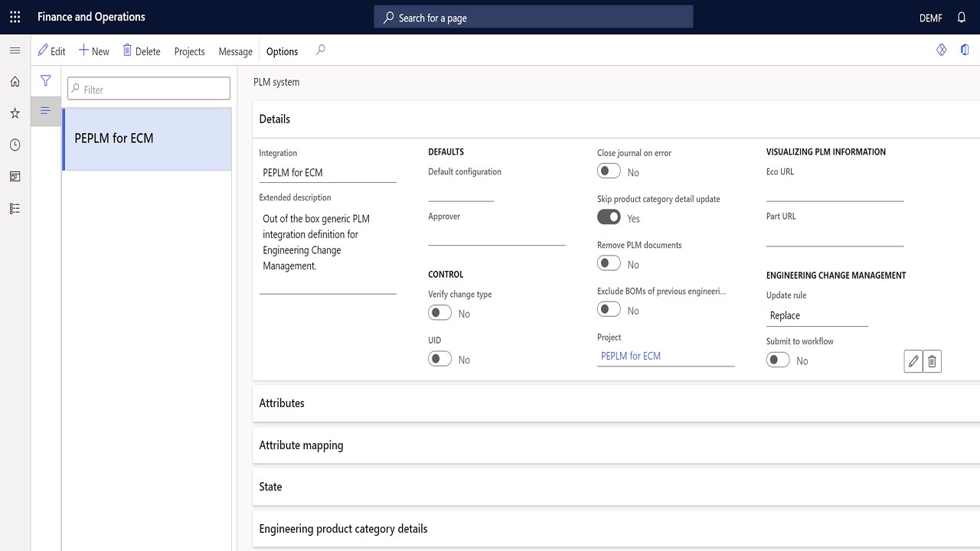Click the action pane search magnifier
The height and width of the screenshot is (551, 980).
(321, 51)
